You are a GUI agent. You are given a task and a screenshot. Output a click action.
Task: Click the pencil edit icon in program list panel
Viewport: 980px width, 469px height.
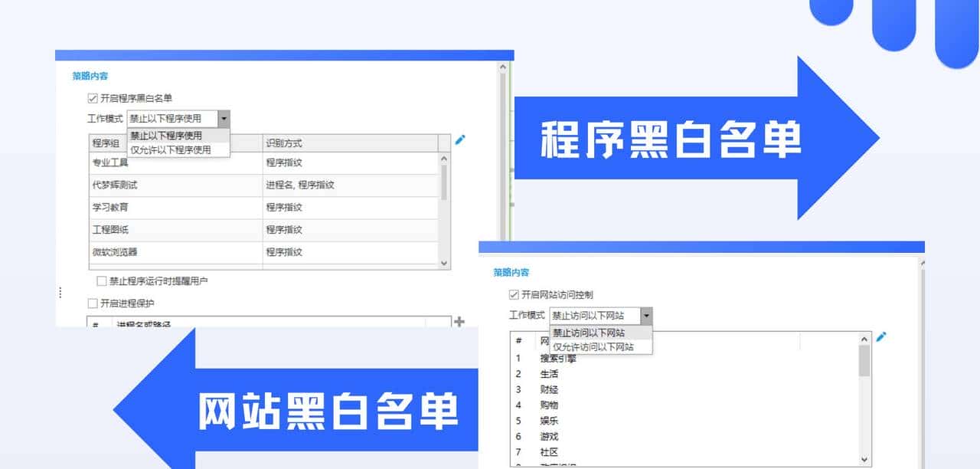[460, 139]
